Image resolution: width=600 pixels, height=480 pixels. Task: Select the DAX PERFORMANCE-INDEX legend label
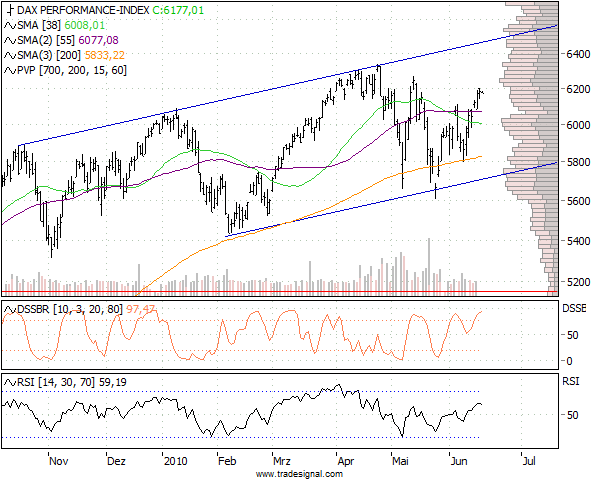coord(74,8)
